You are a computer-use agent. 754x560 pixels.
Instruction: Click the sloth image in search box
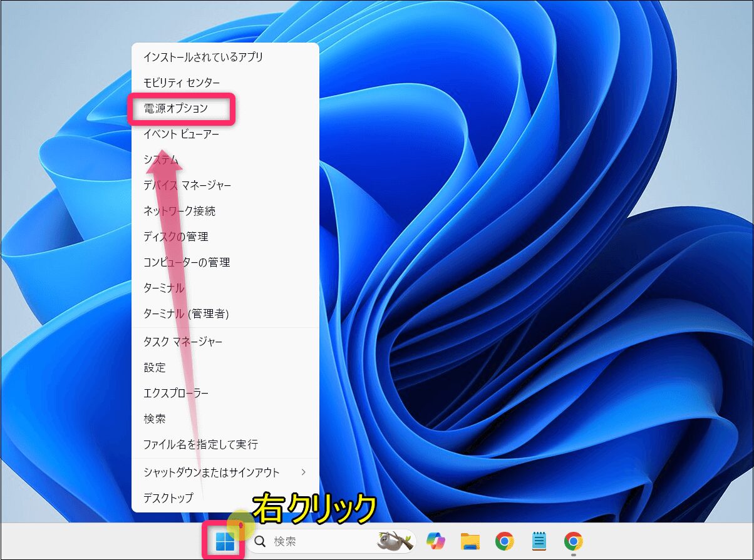point(395,541)
